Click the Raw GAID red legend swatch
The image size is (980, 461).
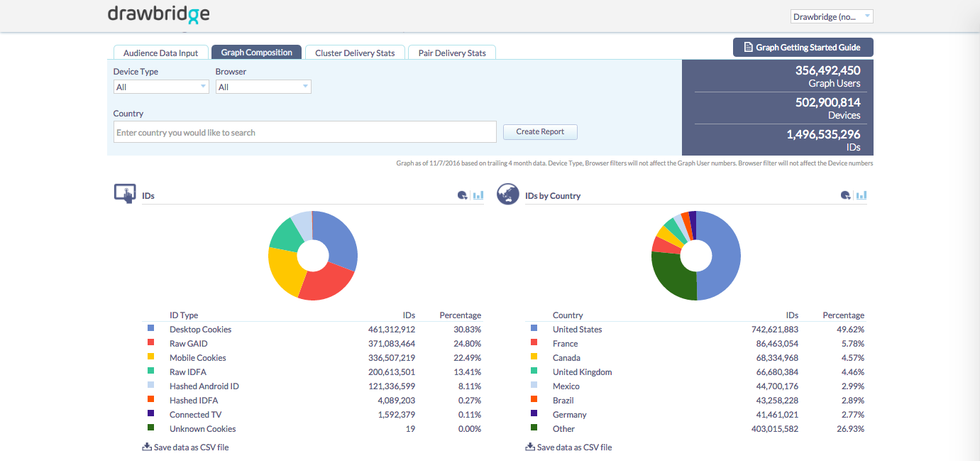point(151,342)
